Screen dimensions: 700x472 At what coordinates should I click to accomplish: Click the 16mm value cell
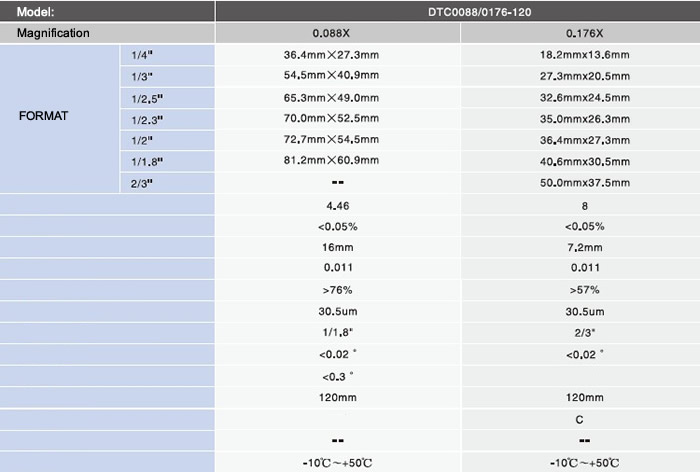338,247
